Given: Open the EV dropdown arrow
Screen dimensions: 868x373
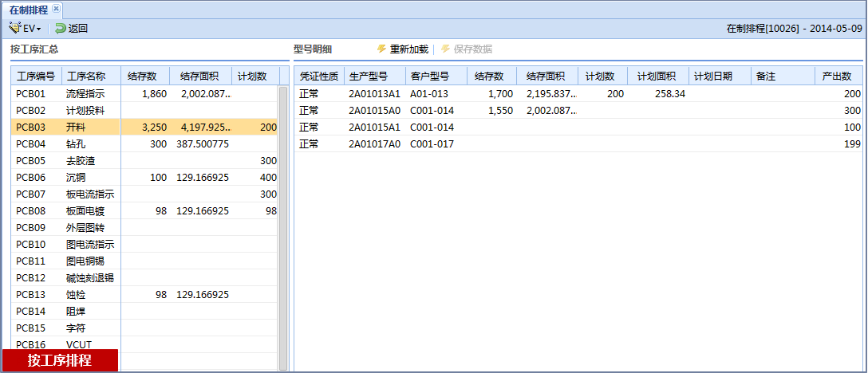Looking at the screenshot, I should tap(39, 29).
